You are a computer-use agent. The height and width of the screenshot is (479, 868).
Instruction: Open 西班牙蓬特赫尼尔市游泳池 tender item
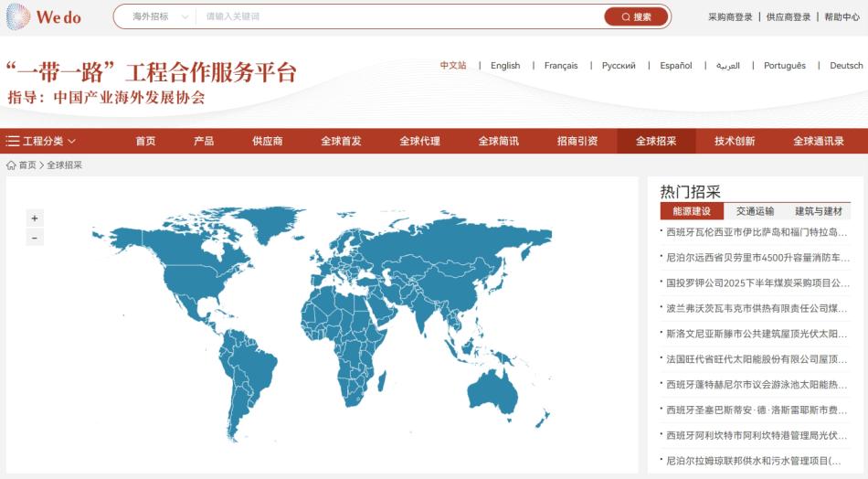pos(755,385)
